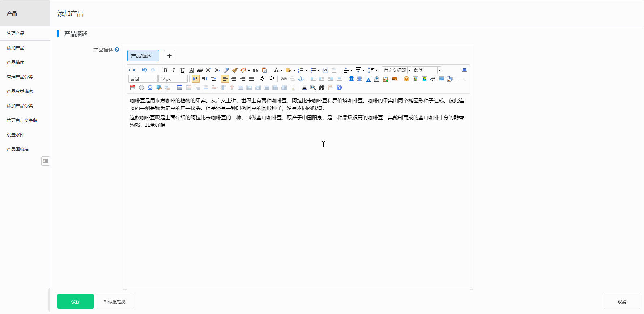
Task: Insert a table using the table icon
Action: point(179,88)
